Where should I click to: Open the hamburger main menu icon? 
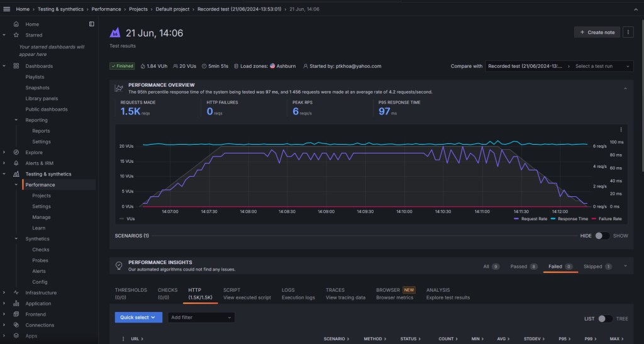(7, 9)
